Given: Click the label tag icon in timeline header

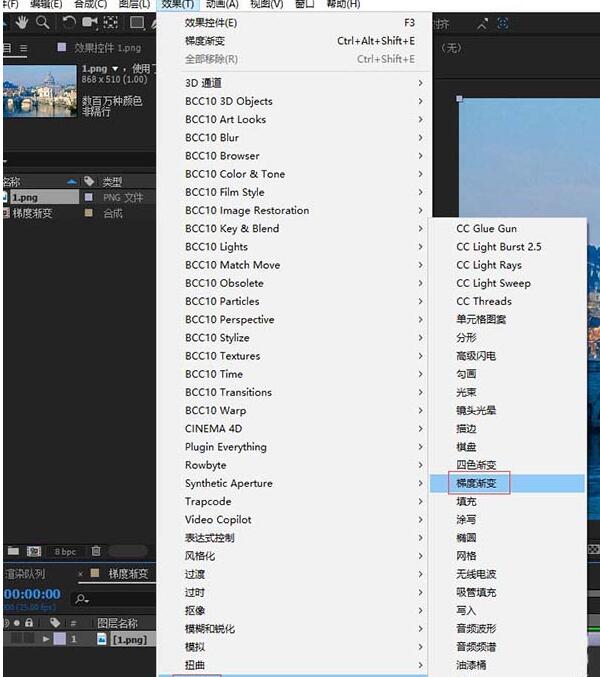Looking at the screenshot, I should [x=55, y=623].
